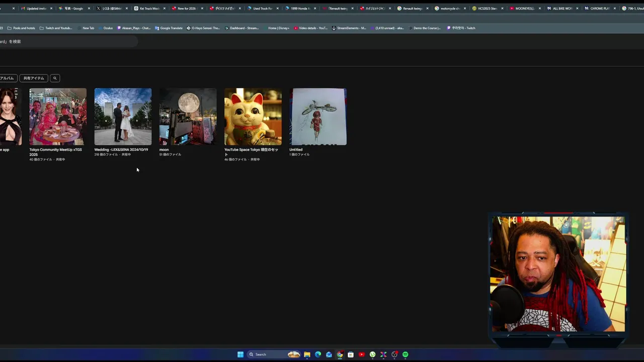
Task: Open the 'Dashboard - Stream...' bookmark
Action: point(242,28)
